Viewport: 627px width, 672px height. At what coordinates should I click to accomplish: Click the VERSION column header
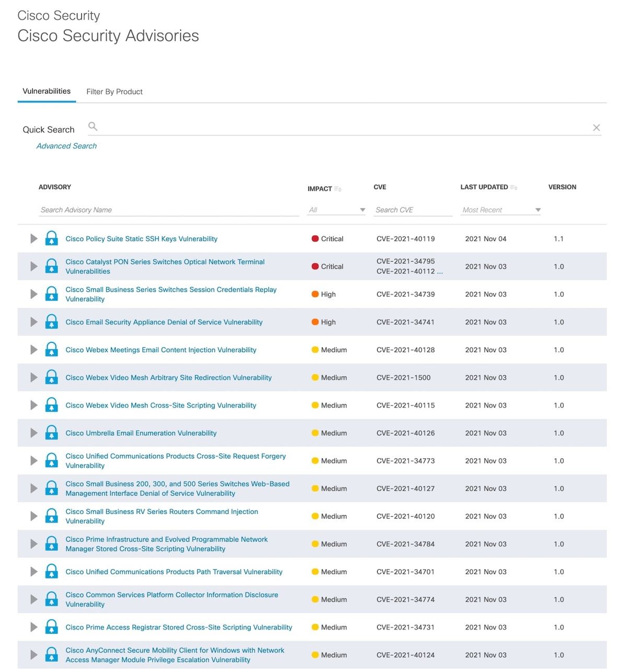click(562, 187)
